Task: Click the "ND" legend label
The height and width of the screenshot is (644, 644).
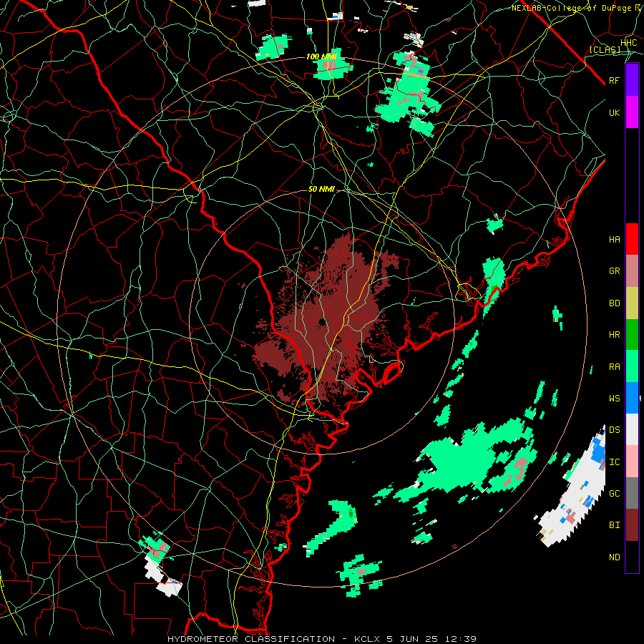Action: coord(614,557)
